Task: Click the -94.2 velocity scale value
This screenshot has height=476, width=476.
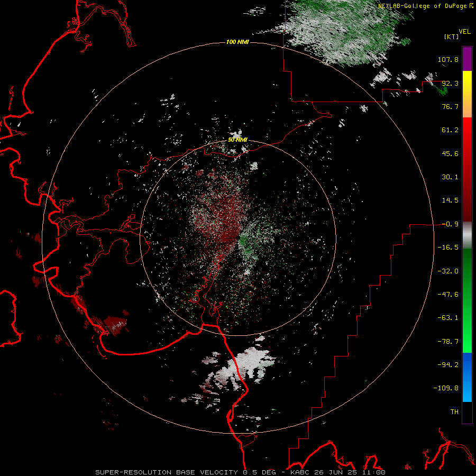Action: coord(448,365)
